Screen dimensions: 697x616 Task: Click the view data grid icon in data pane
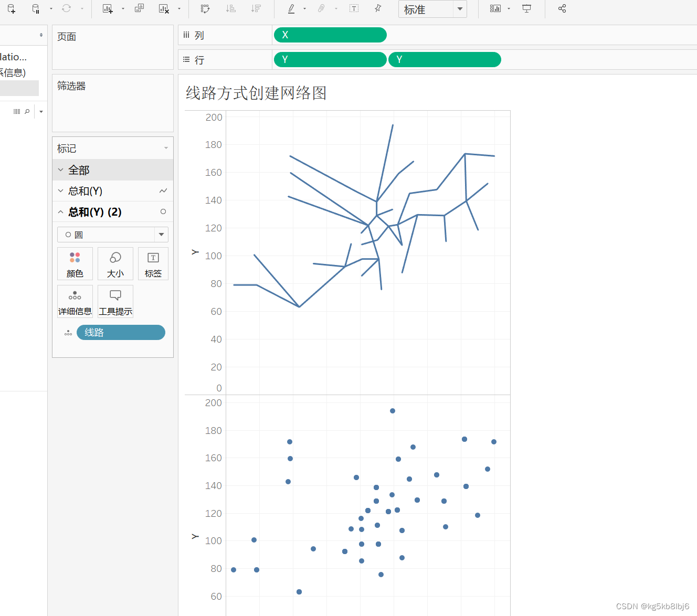pos(17,111)
